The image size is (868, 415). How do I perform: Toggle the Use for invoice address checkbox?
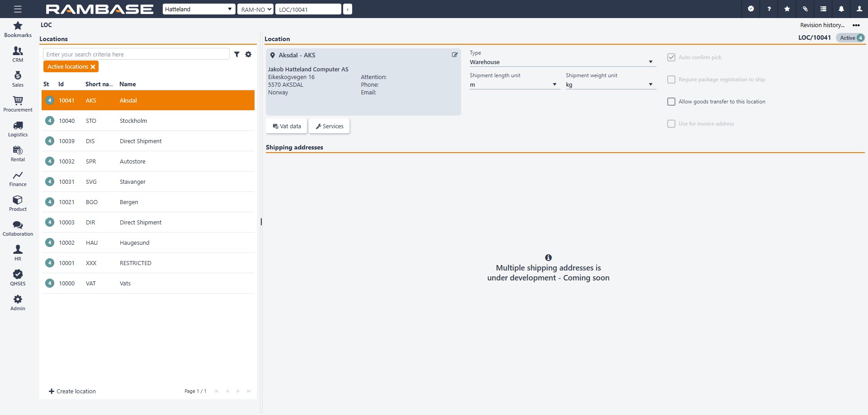coord(671,124)
